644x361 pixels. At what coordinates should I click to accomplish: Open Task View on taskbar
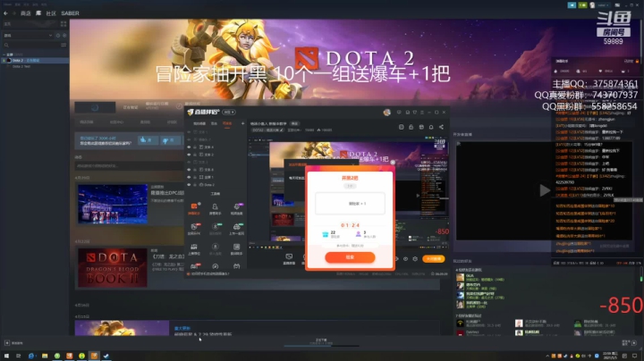coord(19,356)
